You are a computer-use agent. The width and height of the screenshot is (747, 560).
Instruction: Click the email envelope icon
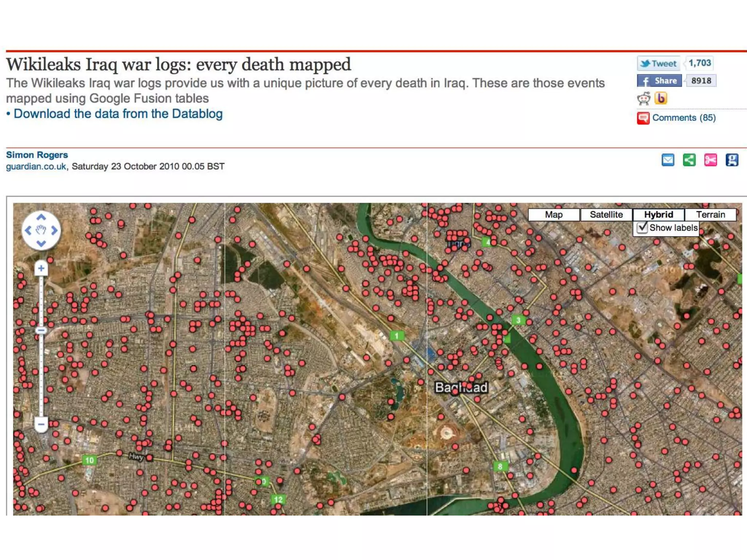(x=668, y=160)
